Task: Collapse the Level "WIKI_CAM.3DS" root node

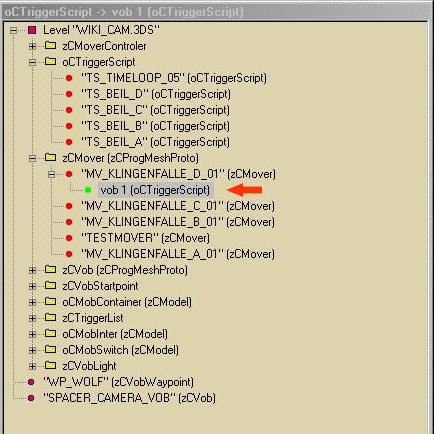Action: [13, 30]
